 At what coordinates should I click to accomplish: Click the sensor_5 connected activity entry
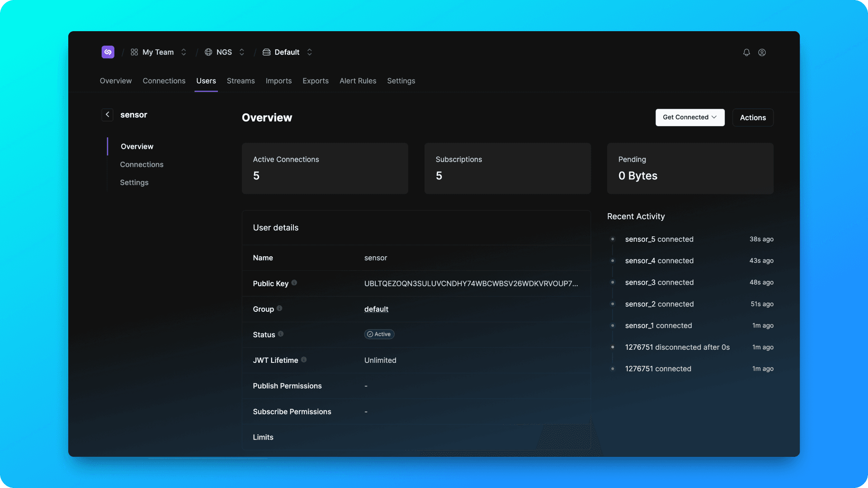(x=659, y=239)
